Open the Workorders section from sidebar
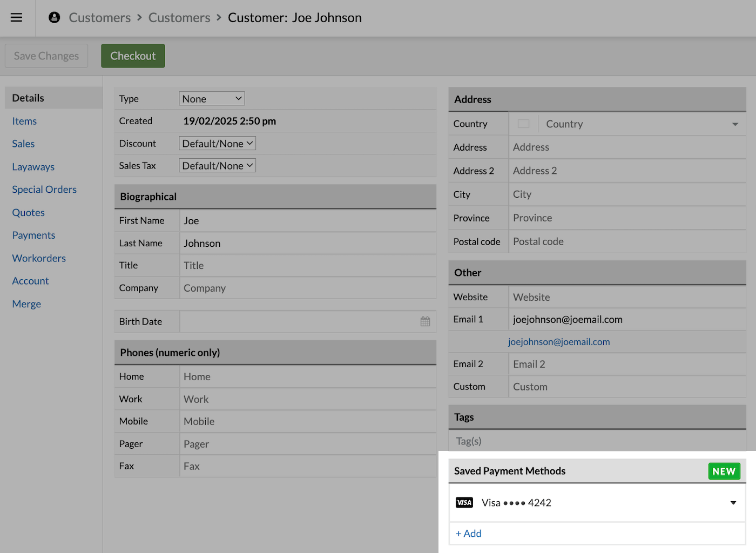 [38, 258]
